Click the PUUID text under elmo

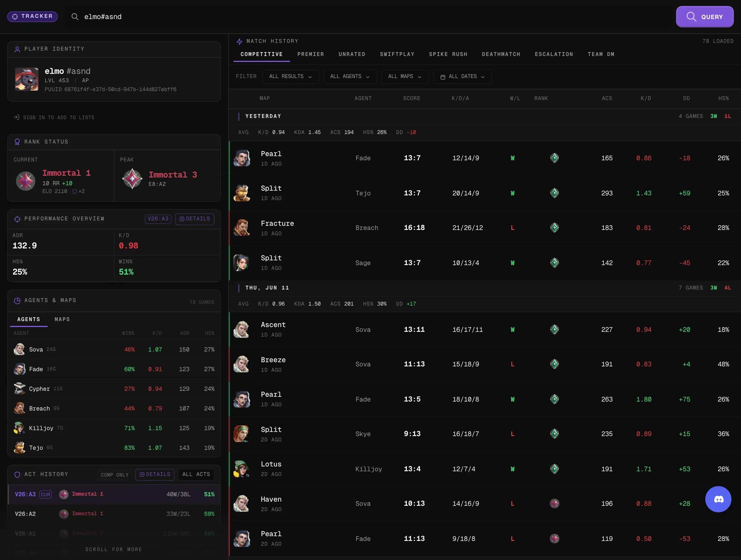[110, 89]
